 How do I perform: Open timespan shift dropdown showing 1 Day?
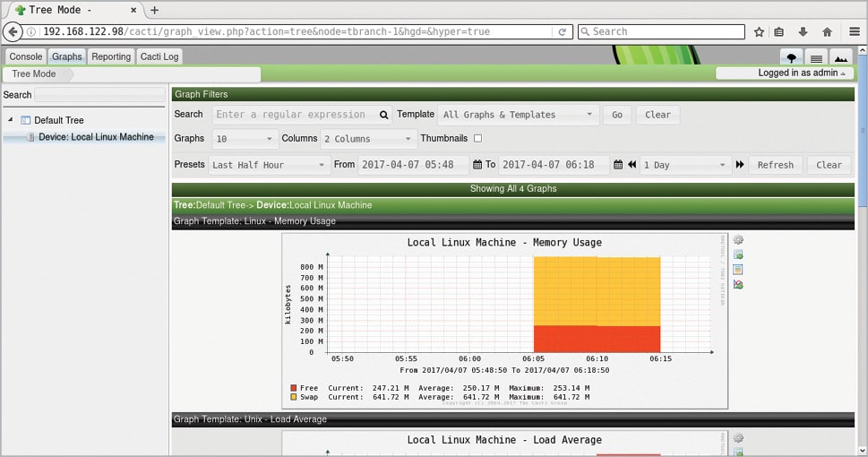coord(685,165)
